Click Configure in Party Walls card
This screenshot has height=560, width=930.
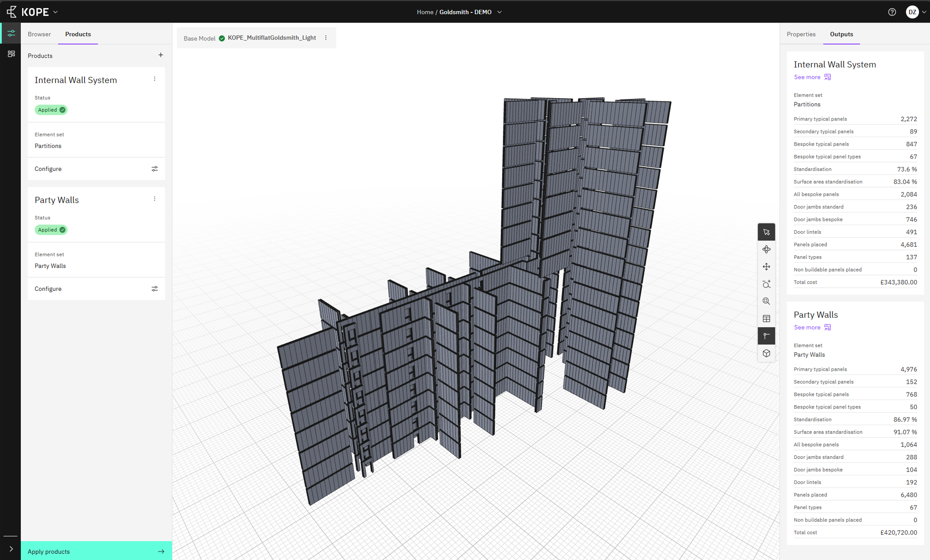[48, 289]
